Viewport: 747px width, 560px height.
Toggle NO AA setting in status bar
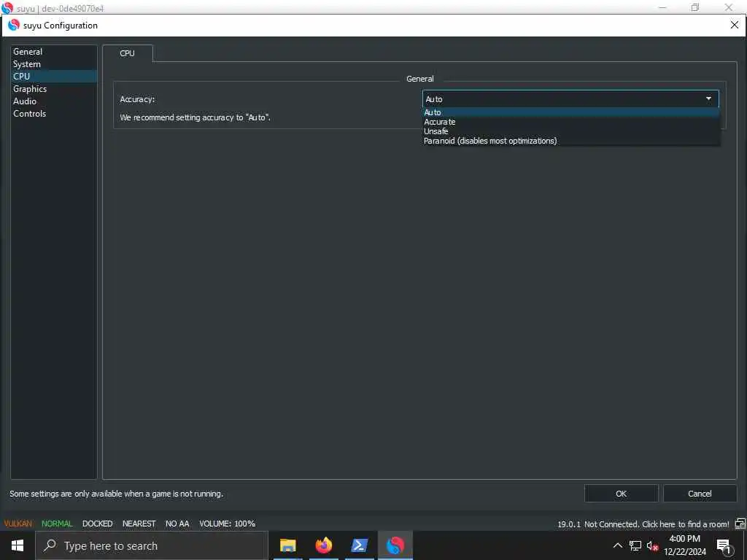pos(177,524)
